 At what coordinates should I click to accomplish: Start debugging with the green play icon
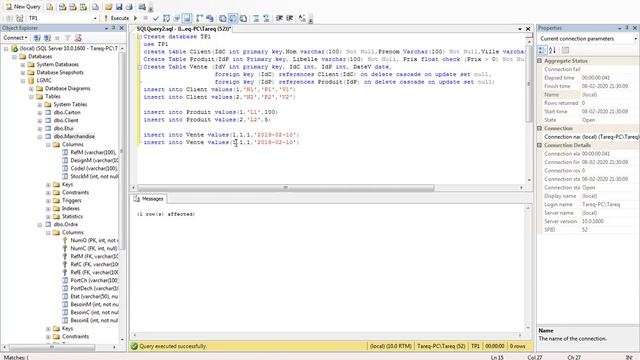click(136, 18)
